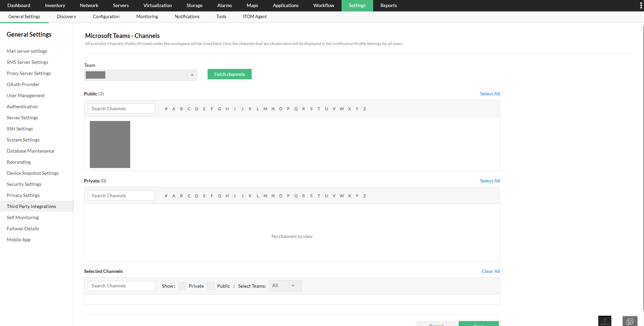The width and height of the screenshot is (644, 326).
Task: Open the Alarms counter badge
Action: (605, 321)
